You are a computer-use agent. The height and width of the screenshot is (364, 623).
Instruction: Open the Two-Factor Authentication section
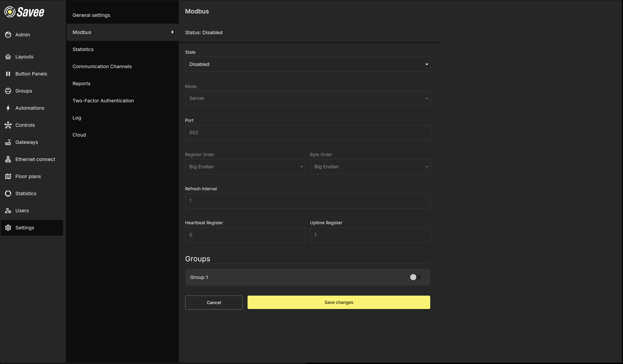pyautogui.click(x=103, y=100)
